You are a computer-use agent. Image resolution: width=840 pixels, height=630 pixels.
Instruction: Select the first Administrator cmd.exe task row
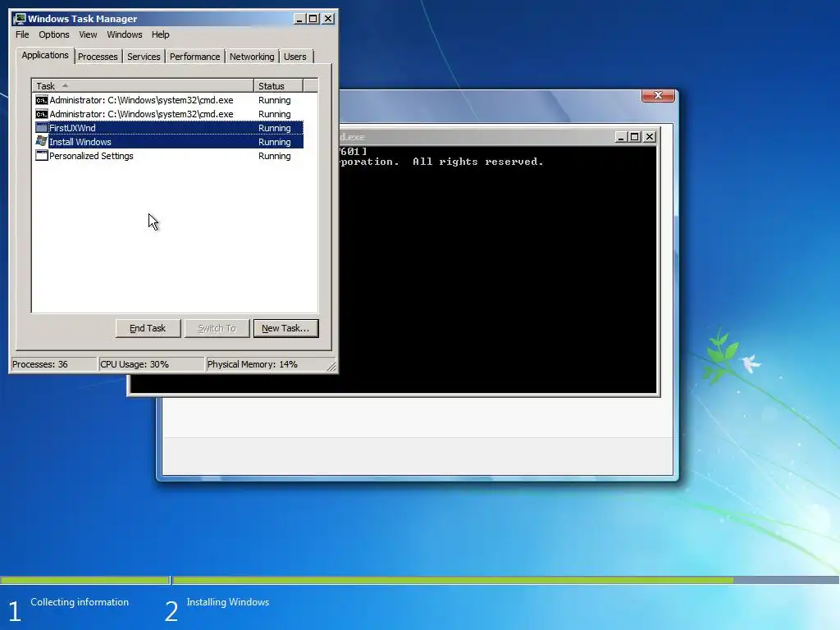click(x=169, y=100)
